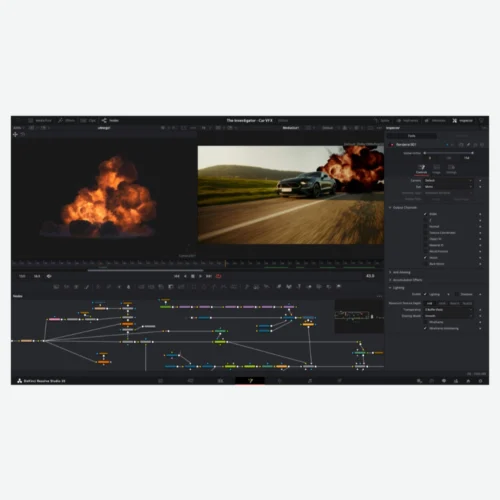Switch to the Modifiers tab in Inspector

click(462, 136)
